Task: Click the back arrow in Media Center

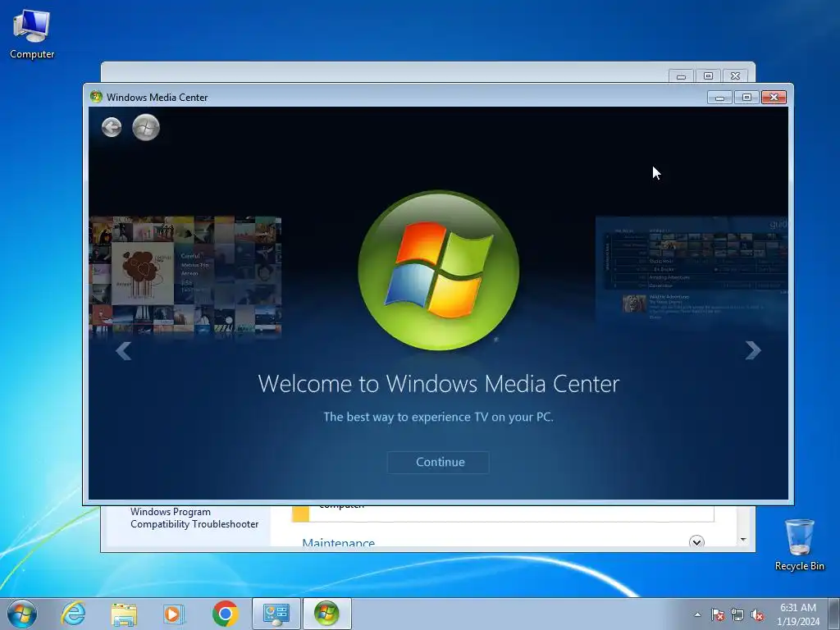Action: pyautogui.click(x=112, y=127)
